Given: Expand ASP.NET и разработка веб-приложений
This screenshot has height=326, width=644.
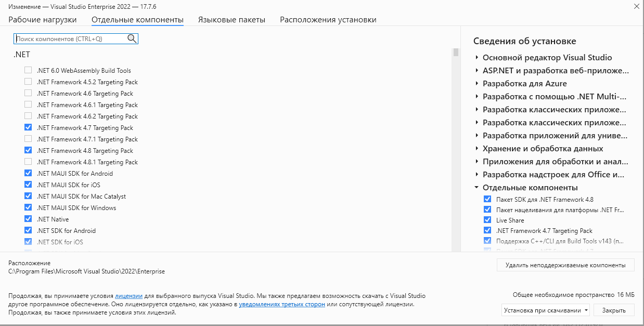Looking at the screenshot, I should (x=476, y=71).
